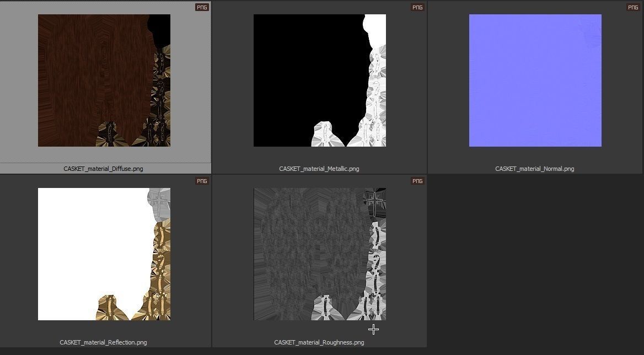The width and height of the screenshot is (644, 355).
Task: Click the PNG badge on the Roughness tile
Action: coord(417,181)
